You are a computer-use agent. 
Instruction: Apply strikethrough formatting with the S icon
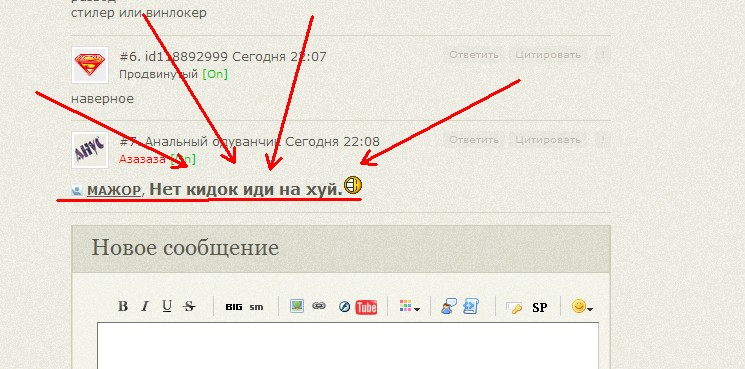[189, 306]
